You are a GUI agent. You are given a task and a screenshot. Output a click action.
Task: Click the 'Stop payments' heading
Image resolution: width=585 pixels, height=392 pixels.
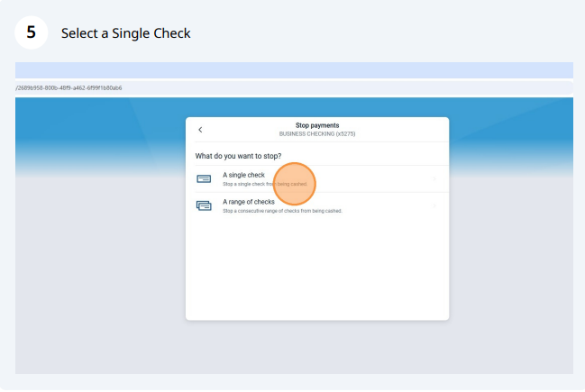click(x=317, y=125)
